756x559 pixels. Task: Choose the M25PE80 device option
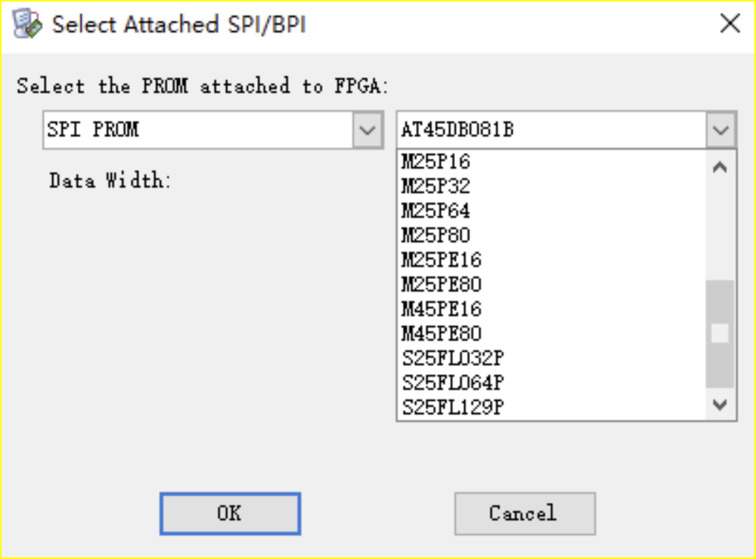pyautogui.click(x=441, y=284)
